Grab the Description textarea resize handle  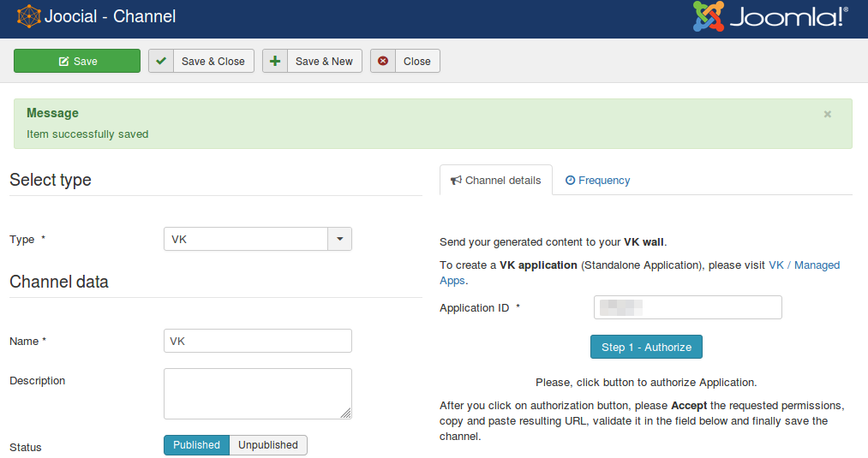[x=345, y=413]
